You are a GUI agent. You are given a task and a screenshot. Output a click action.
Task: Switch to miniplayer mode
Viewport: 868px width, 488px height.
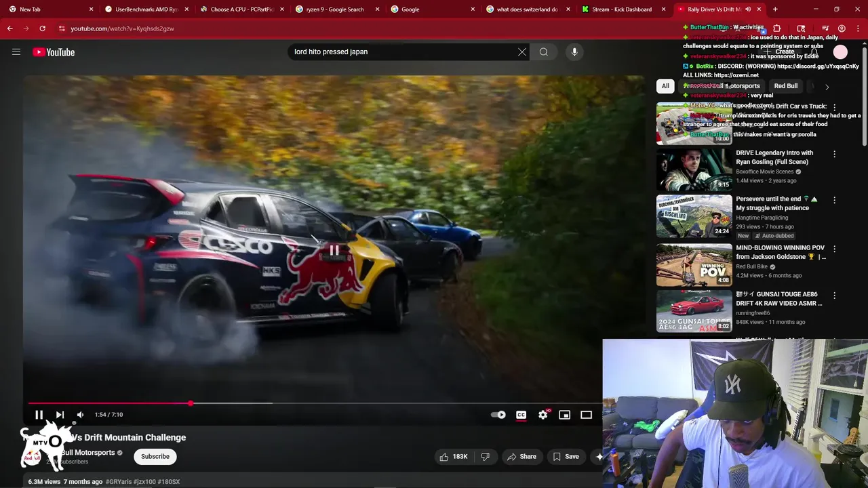(x=564, y=415)
